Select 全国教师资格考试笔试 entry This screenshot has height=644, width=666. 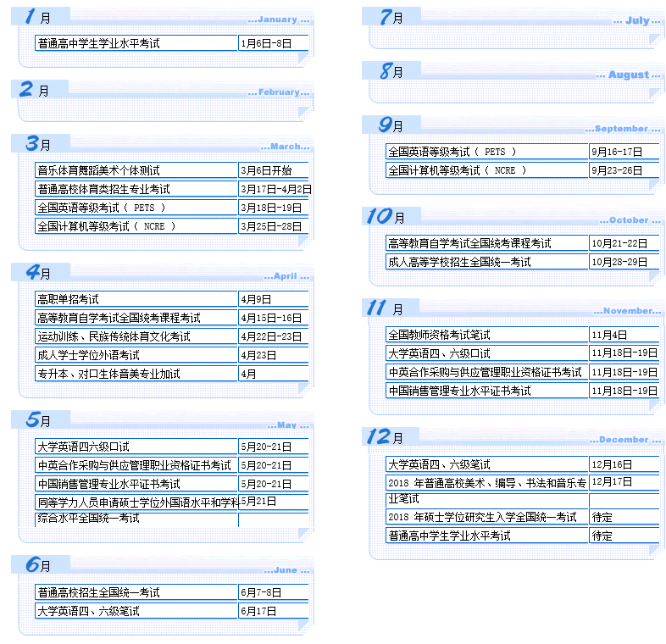point(486,335)
